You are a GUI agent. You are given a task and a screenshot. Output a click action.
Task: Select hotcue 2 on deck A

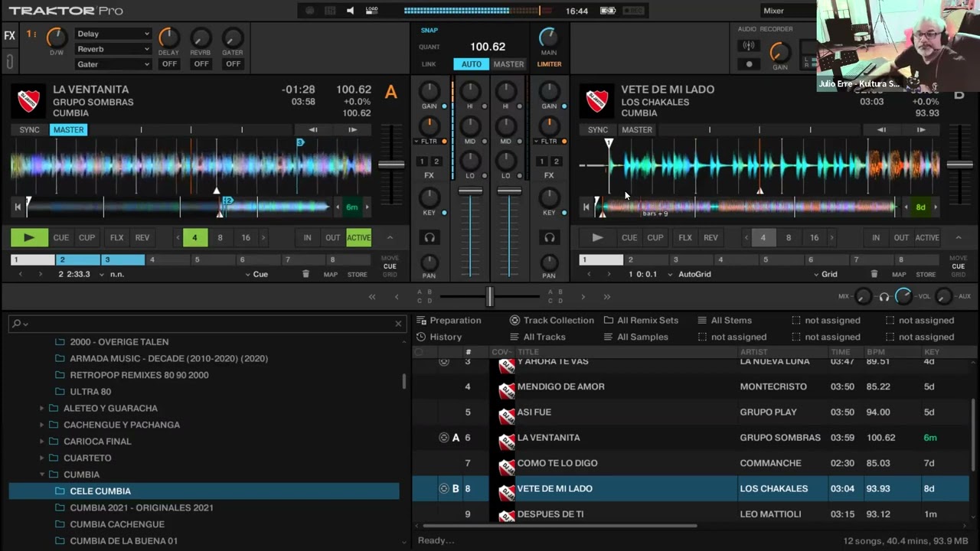click(77, 260)
